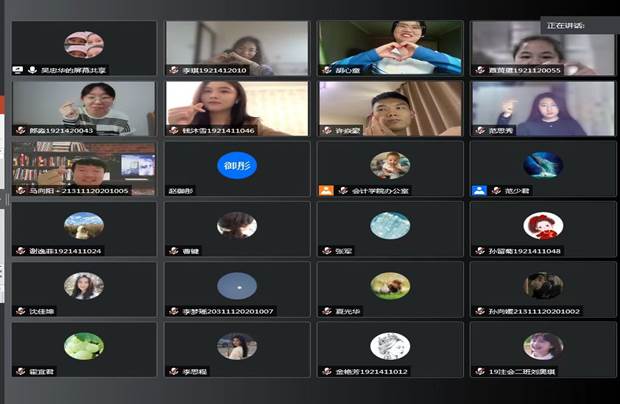Click the blue user icon beside 范少君

[x=479, y=190]
